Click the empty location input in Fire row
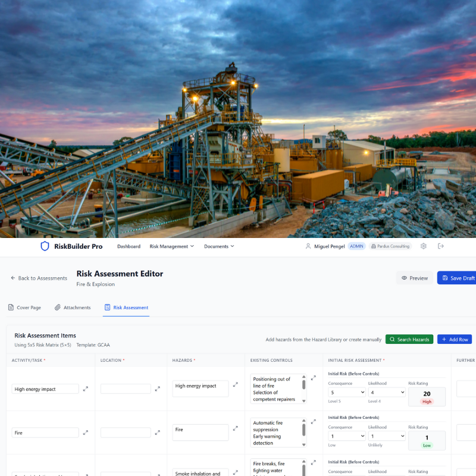The image size is (476, 476). 126,433
